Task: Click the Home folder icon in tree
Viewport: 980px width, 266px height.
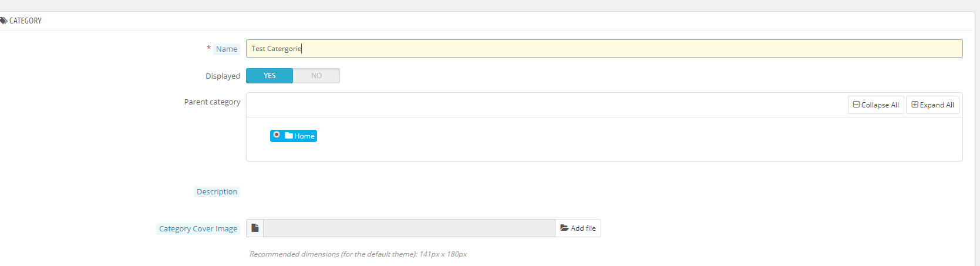Action: 289,136
